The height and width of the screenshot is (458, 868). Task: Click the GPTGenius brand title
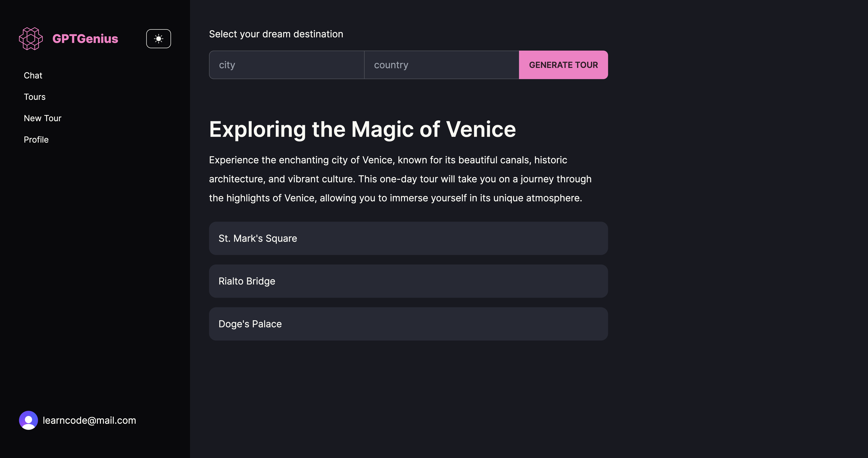85,39
